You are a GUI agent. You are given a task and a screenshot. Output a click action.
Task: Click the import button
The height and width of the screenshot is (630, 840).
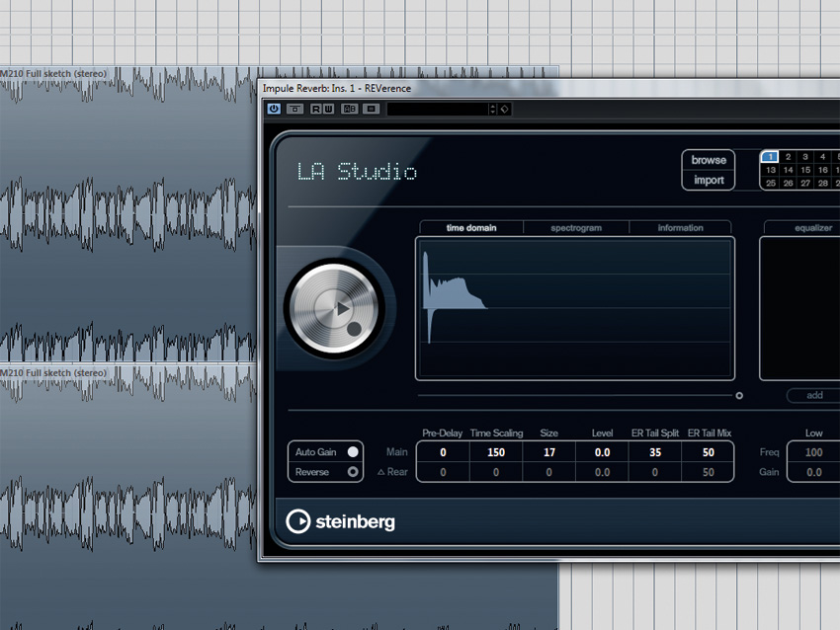tap(709, 180)
